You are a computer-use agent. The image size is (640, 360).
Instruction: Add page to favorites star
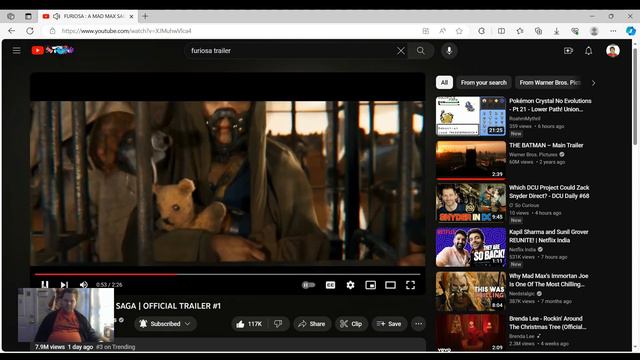pyautogui.click(x=459, y=31)
